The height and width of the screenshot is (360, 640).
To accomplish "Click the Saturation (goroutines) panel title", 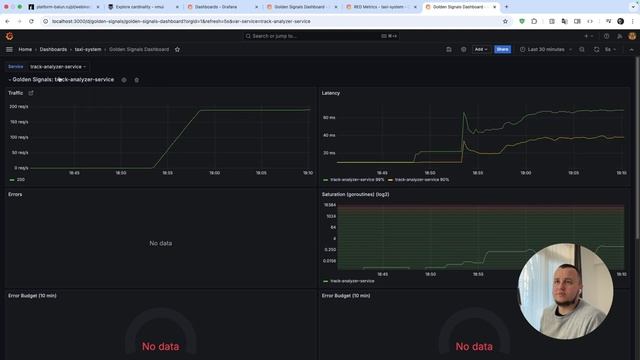I will (355, 194).
